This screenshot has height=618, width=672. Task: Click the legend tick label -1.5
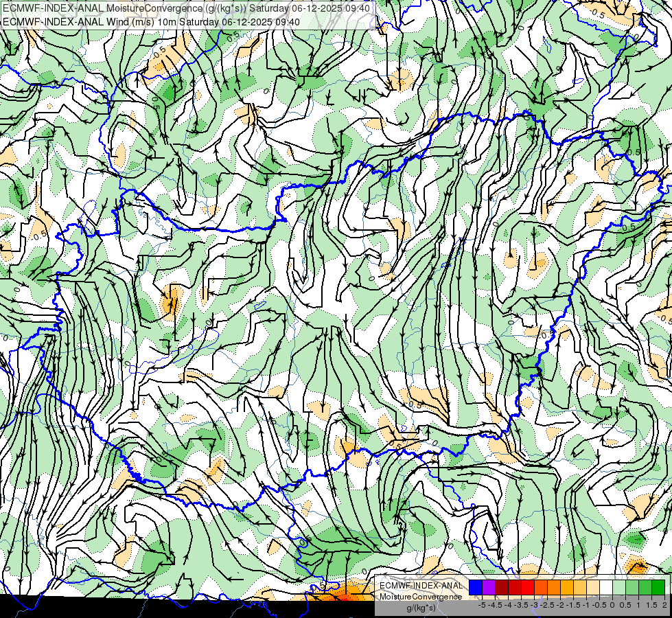pyautogui.click(x=573, y=605)
